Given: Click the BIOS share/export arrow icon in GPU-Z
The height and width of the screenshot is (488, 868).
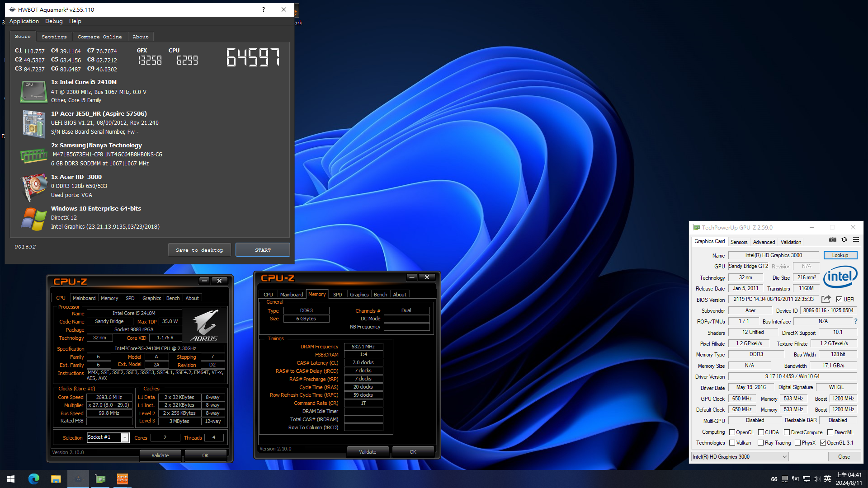Looking at the screenshot, I should click(x=826, y=299).
